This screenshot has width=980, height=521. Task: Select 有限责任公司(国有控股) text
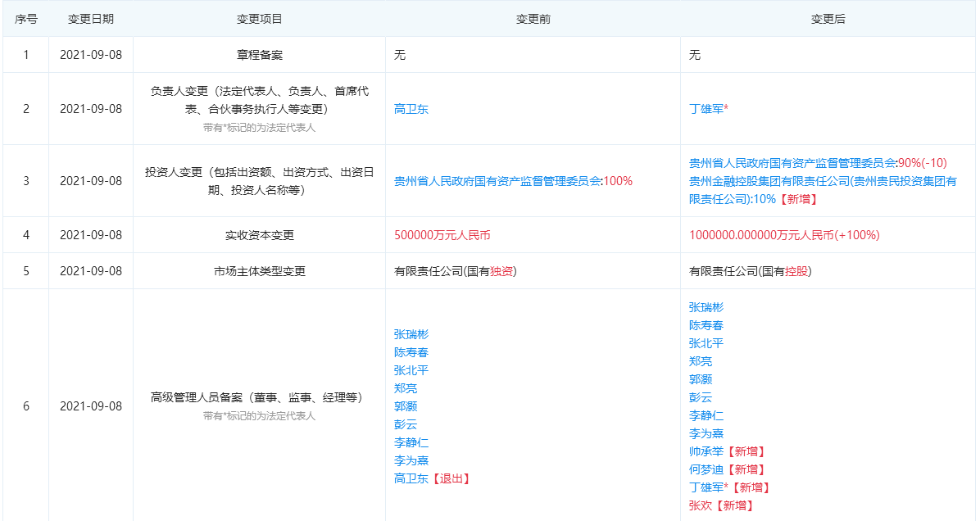[750, 271]
